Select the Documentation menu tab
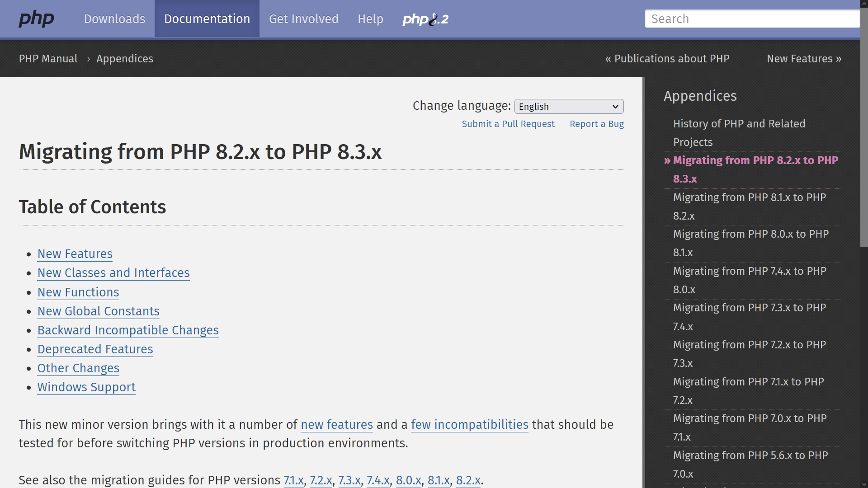Screen dimensions: 868x488 pyautogui.click(x=207, y=19)
